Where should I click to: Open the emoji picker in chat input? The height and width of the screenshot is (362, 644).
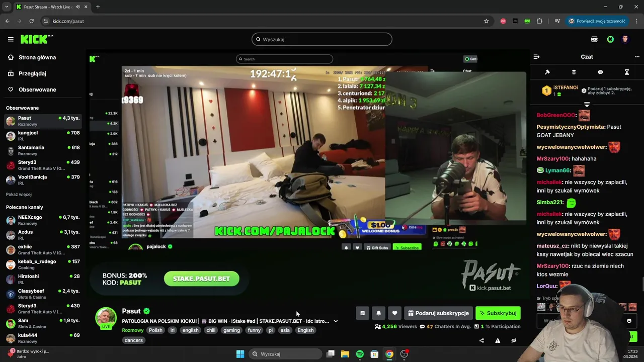629,321
